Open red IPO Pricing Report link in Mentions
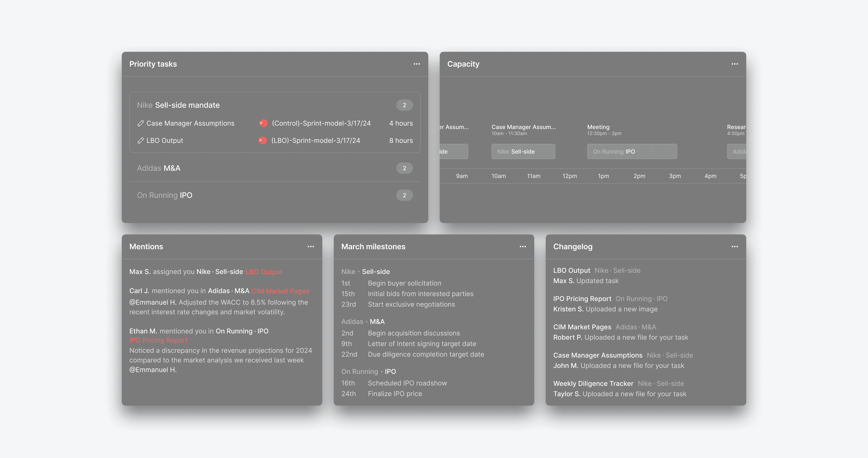 [x=158, y=340]
